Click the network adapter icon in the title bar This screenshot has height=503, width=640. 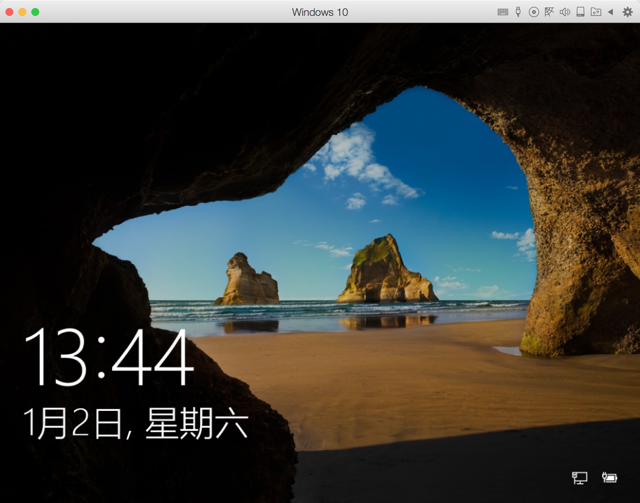(549, 12)
